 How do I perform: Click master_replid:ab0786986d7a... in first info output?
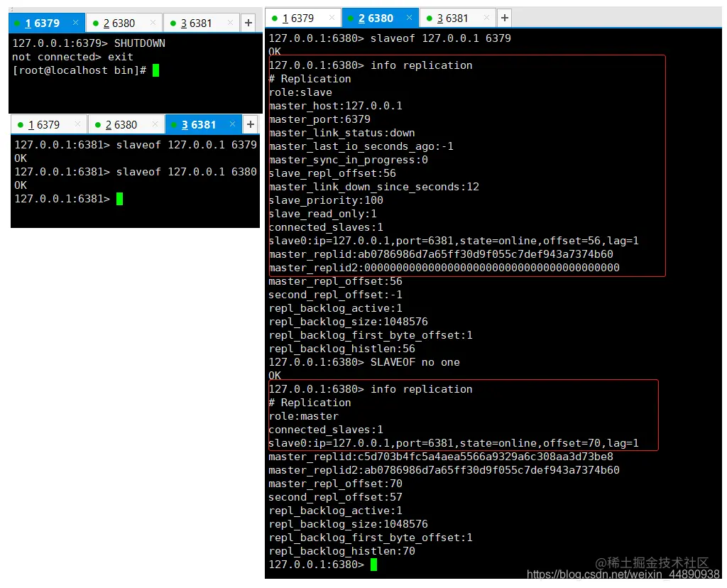click(441, 254)
